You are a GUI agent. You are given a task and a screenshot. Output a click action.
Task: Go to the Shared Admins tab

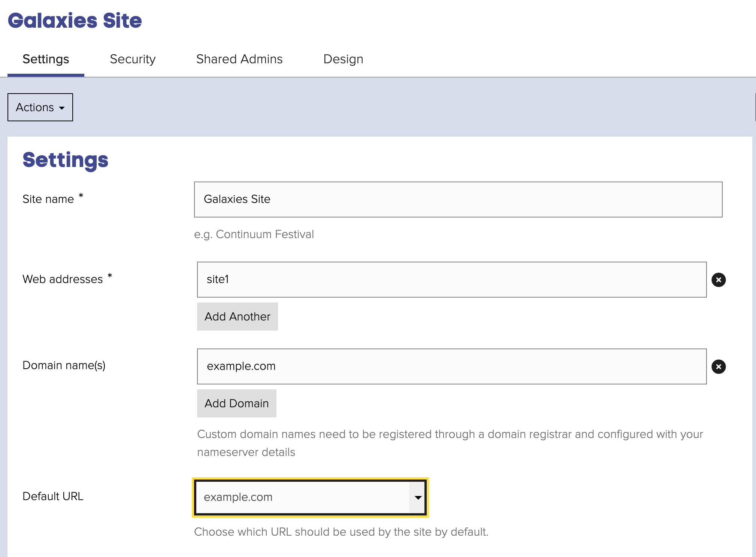pos(239,59)
